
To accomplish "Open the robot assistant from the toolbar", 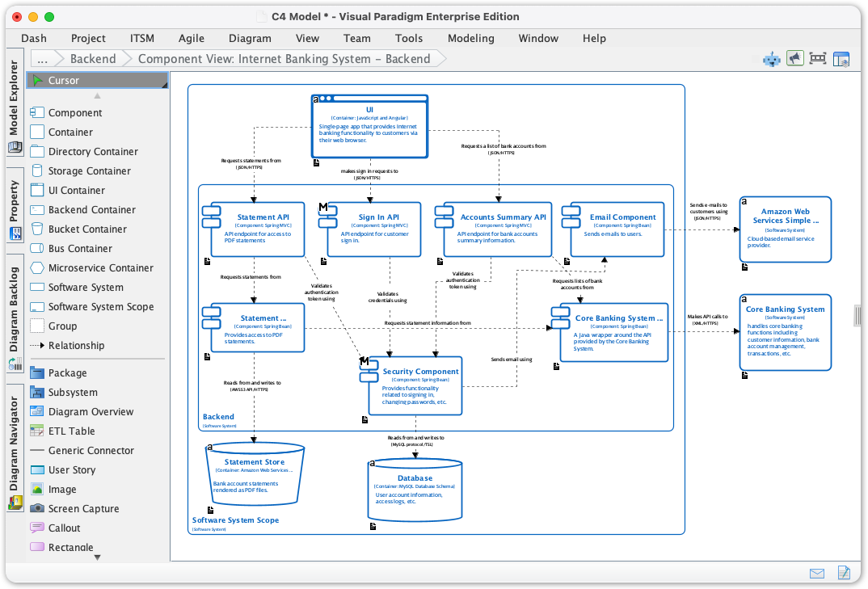I will (770, 58).
